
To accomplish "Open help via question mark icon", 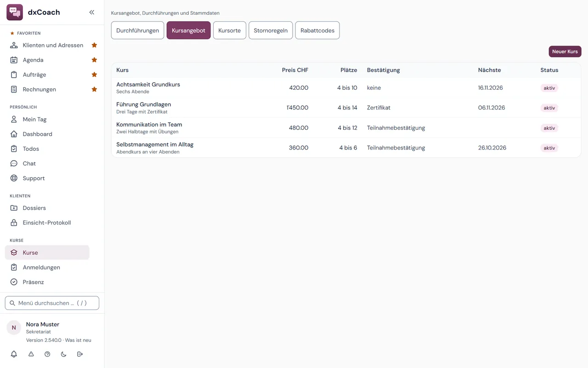I will pos(47,354).
